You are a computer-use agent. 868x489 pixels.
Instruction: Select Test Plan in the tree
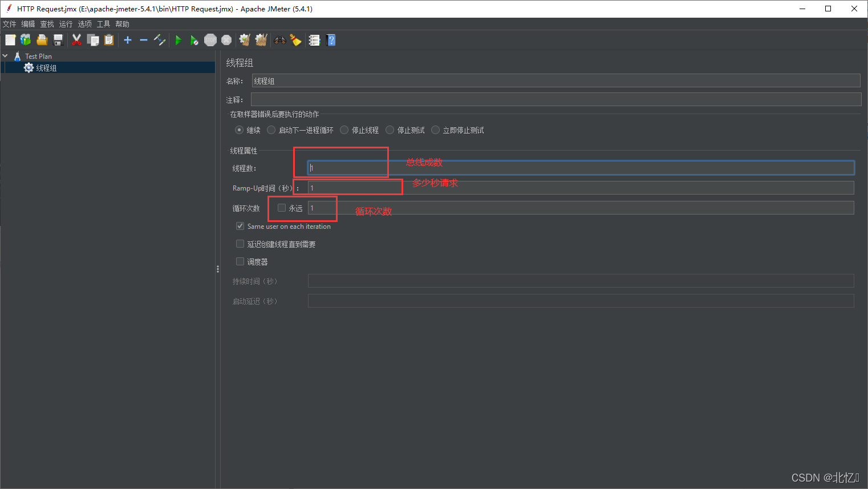(38, 56)
